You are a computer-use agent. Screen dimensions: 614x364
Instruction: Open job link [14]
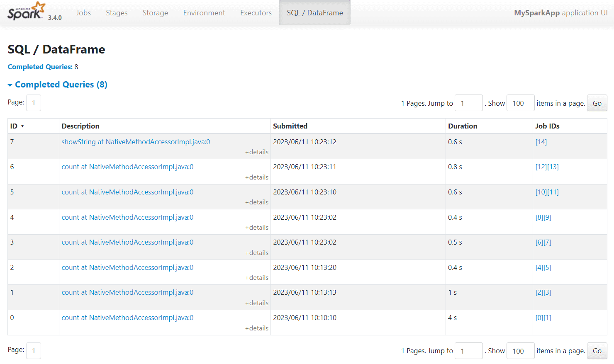pyautogui.click(x=541, y=142)
